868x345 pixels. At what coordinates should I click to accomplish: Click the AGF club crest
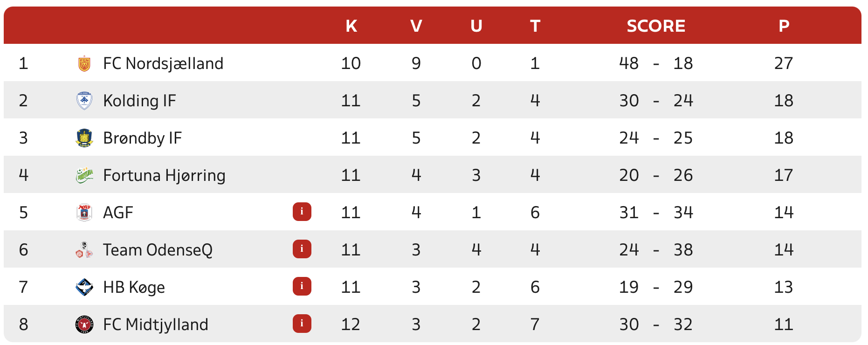tap(84, 213)
